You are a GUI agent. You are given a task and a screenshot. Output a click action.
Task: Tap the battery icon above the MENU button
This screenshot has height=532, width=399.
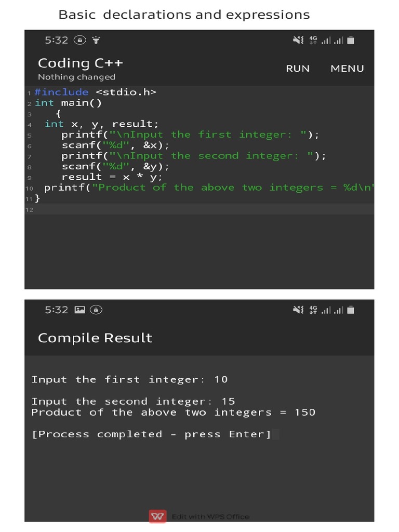[x=351, y=40]
